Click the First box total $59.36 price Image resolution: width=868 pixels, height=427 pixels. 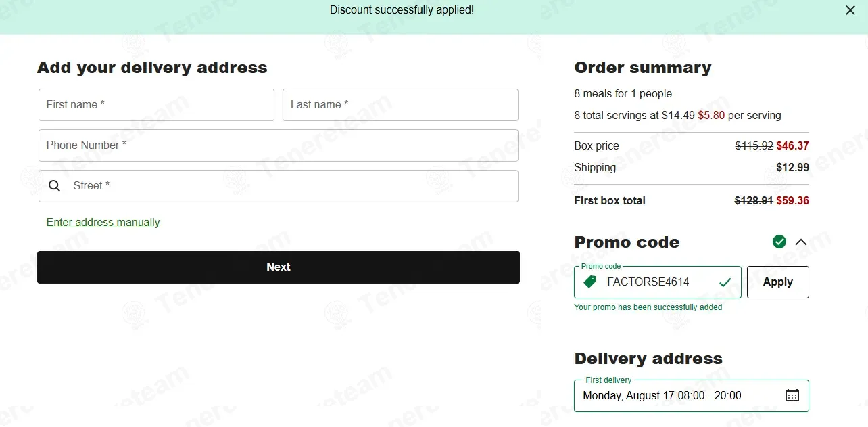click(793, 200)
